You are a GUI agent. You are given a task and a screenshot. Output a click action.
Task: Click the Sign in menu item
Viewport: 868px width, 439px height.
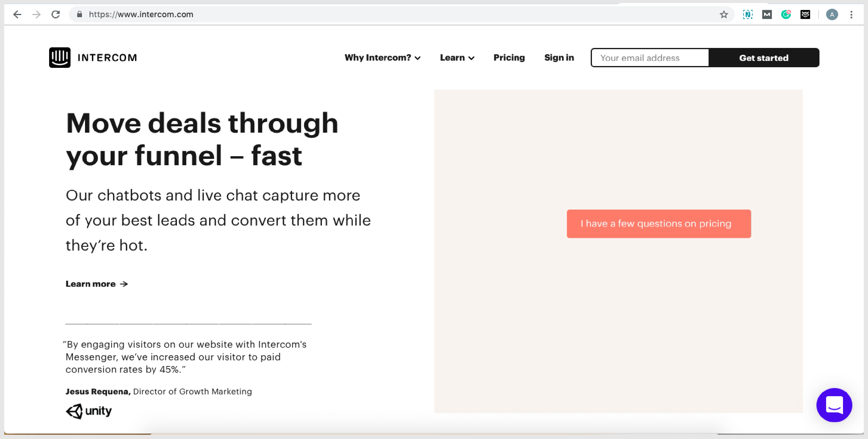coord(560,58)
